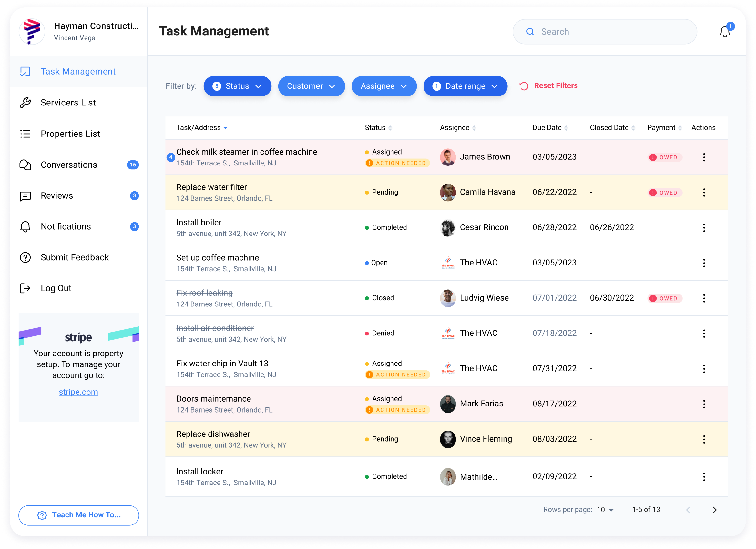Navigate to Conversations in sidebar
The height and width of the screenshot is (549, 756).
69,165
